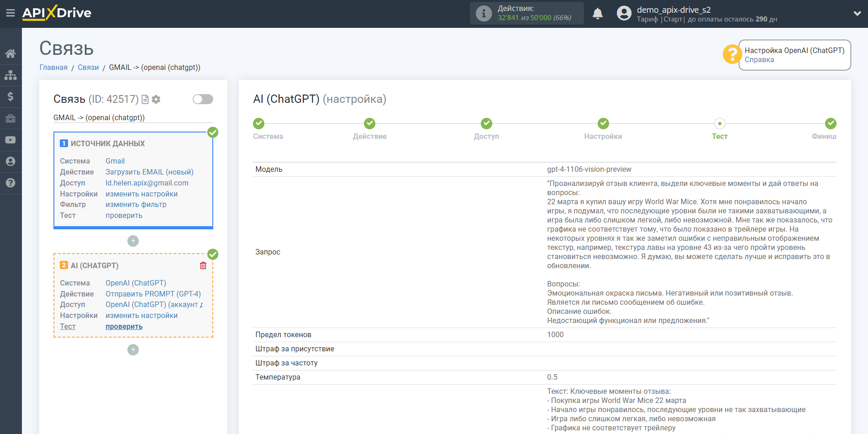Open OpenAI (ChatGPT) system link
The width and height of the screenshot is (868, 434).
pyautogui.click(x=136, y=283)
